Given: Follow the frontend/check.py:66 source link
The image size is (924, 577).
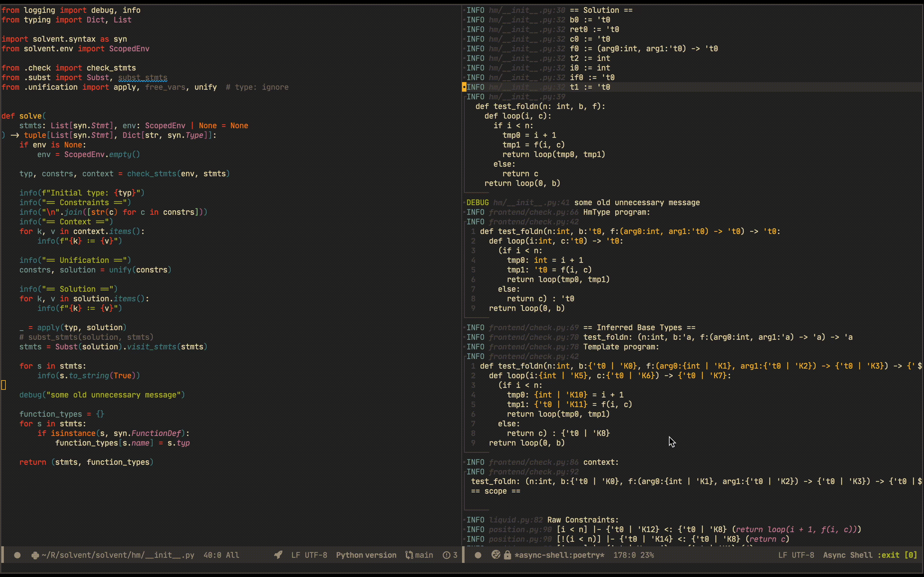Looking at the screenshot, I should pos(534,212).
